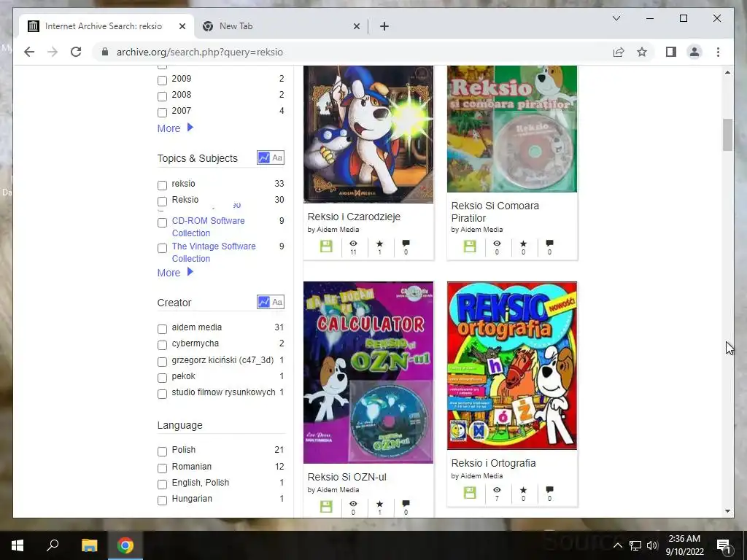The height and width of the screenshot is (560, 747).
Task: Open the Reksio Si Comoara Piratilor title link
Action: tap(495, 212)
